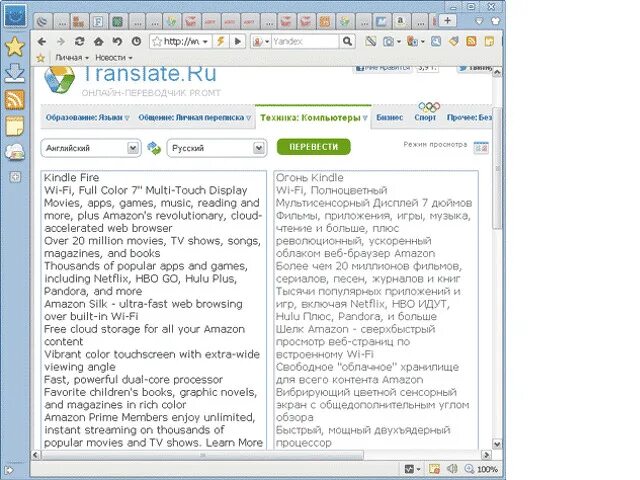Open the Maxthon main menu logo

15,16
